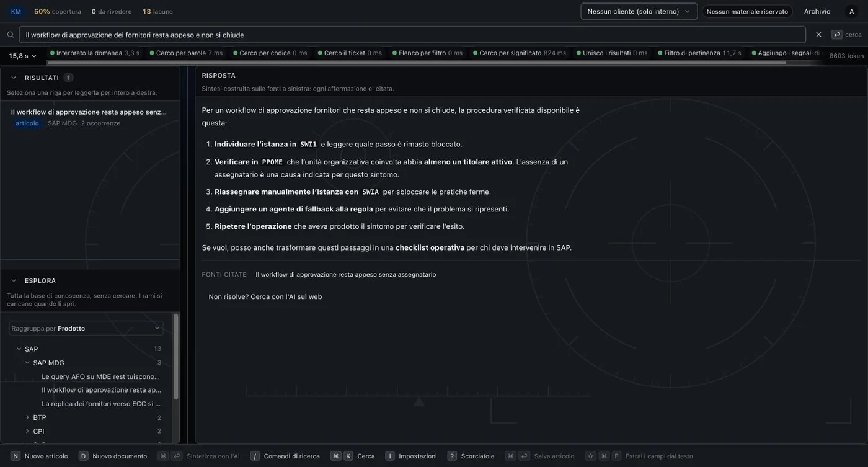
Task: Click the search magnifier icon
Action: click(x=11, y=35)
